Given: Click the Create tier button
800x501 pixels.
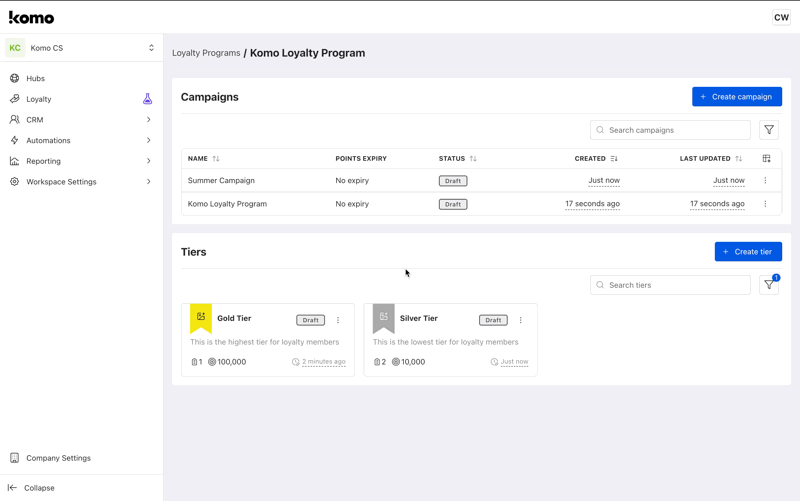Looking at the screenshot, I should tap(748, 252).
